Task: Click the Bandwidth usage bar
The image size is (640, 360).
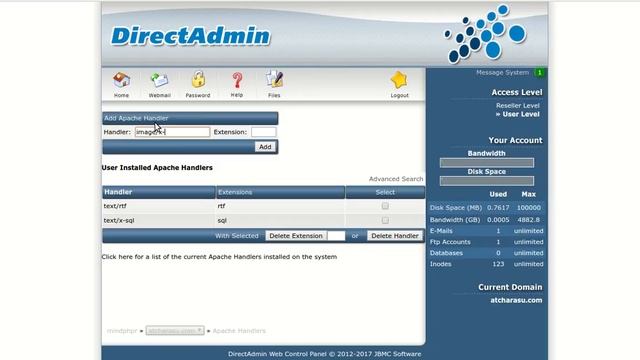Action: click(487, 163)
